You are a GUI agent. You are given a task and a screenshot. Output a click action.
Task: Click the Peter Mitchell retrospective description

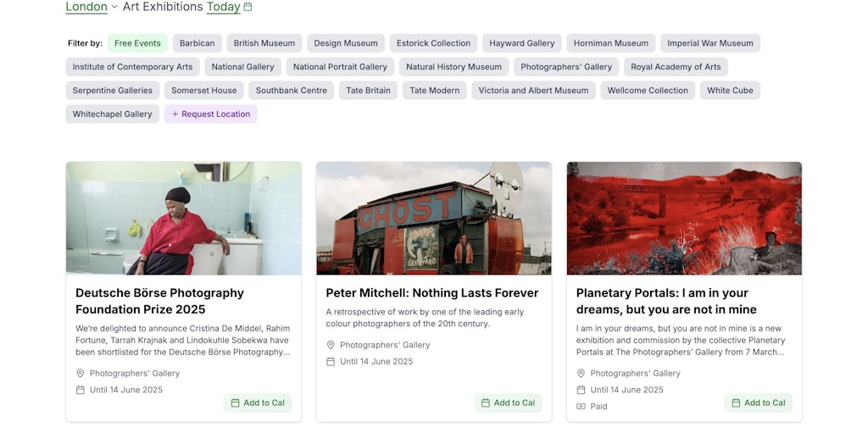click(425, 318)
